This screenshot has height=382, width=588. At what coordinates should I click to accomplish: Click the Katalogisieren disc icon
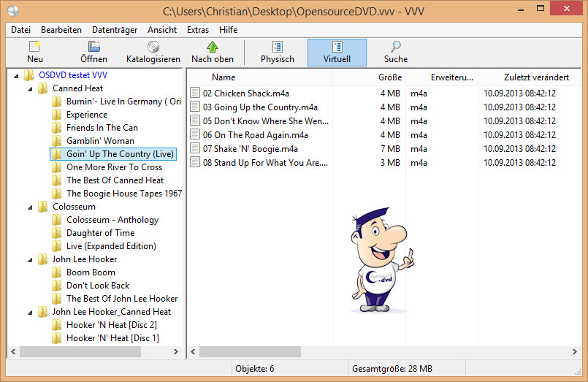pos(153,47)
